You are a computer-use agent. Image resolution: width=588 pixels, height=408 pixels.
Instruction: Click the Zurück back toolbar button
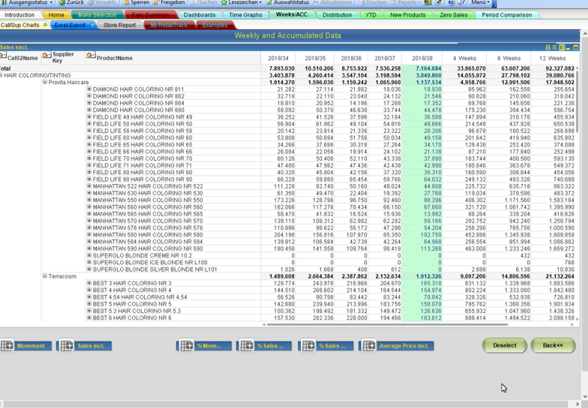tap(72, 2)
